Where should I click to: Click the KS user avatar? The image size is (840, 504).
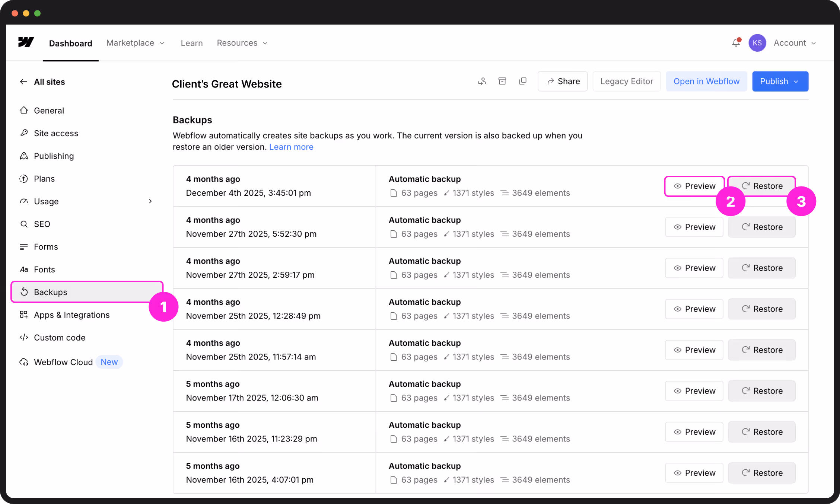tap(757, 43)
